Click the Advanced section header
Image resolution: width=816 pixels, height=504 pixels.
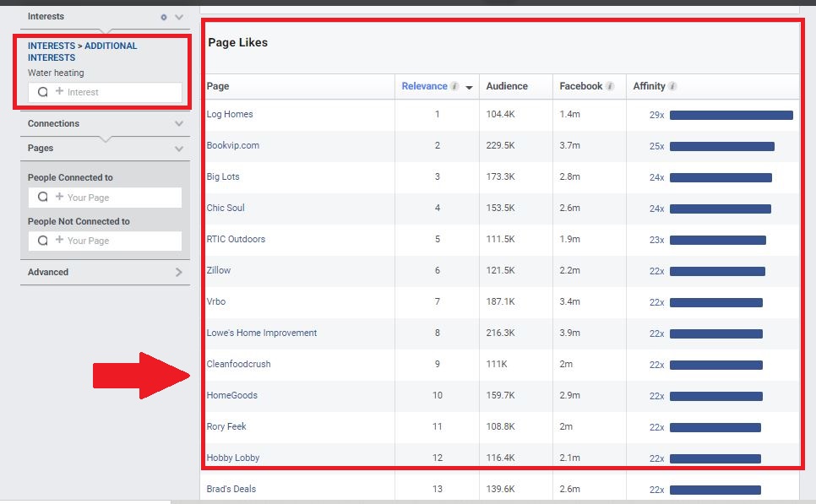48,272
